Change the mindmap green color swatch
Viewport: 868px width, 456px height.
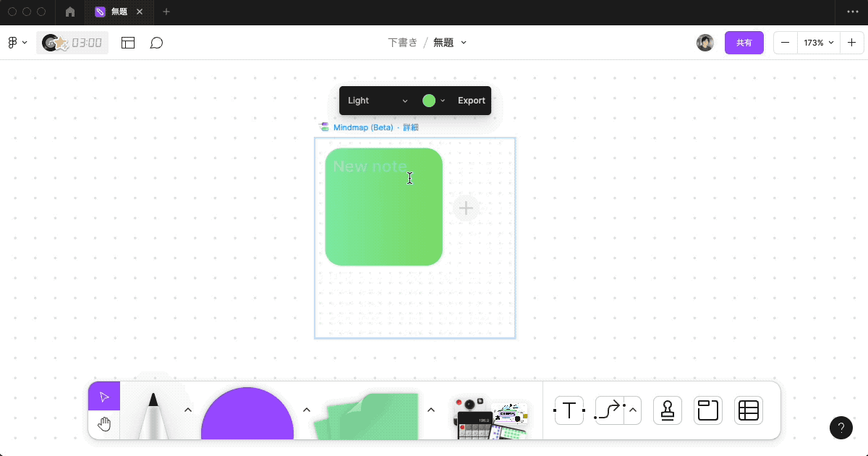(430, 101)
